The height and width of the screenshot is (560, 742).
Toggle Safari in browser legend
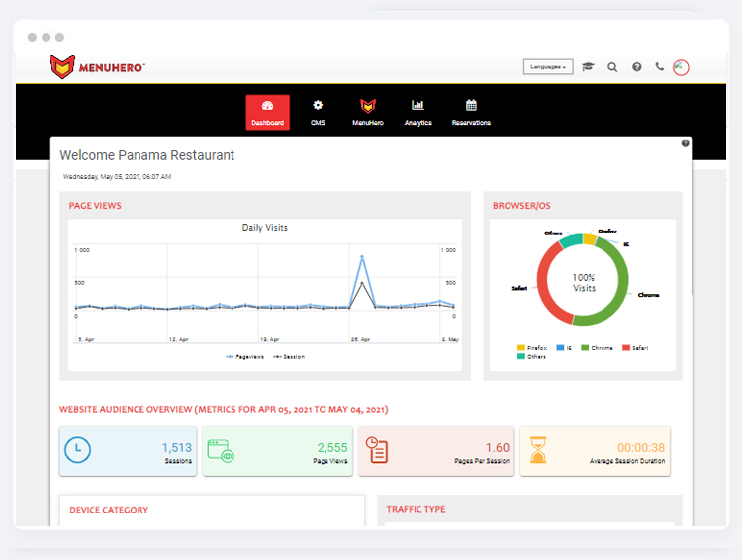[x=635, y=348]
